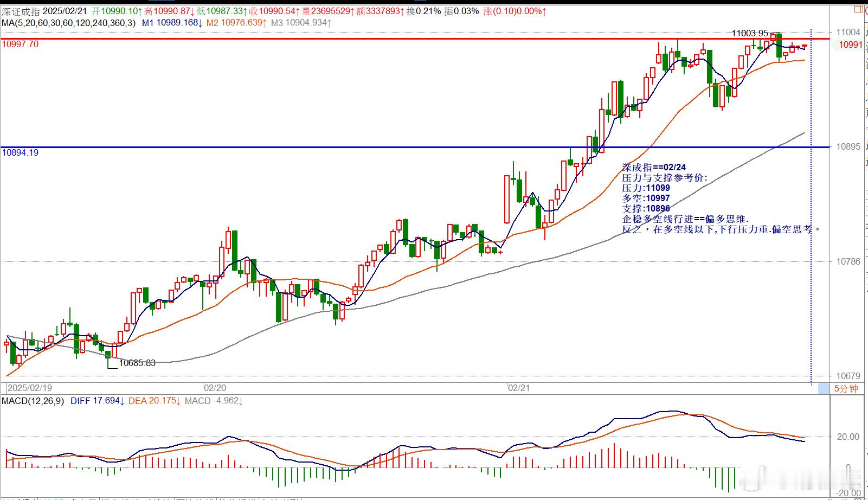Image resolution: width=868 pixels, height=500 pixels.
Task: Click the 支撑:10896 annotation line
Action: (646, 209)
